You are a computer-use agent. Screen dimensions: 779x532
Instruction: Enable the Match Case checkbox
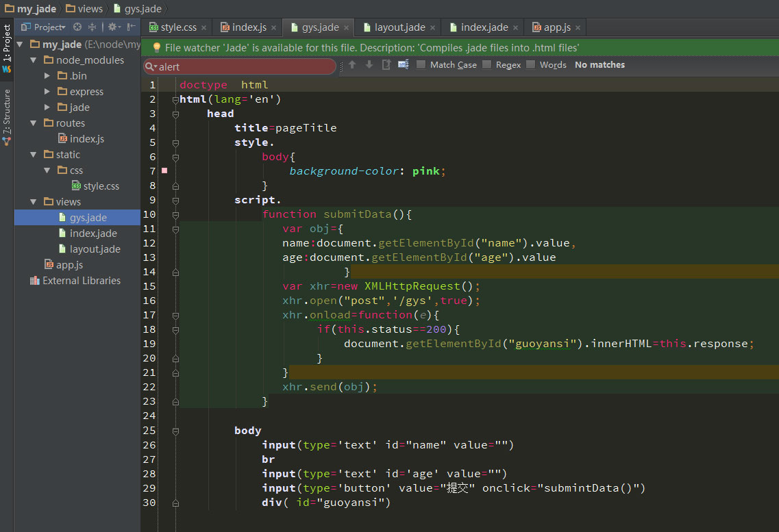[x=421, y=64]
